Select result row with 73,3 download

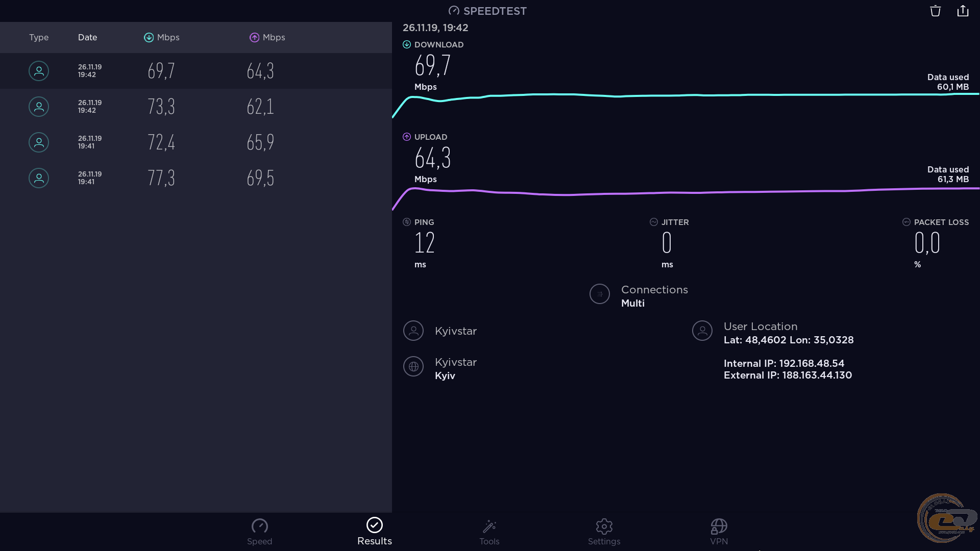195,107
